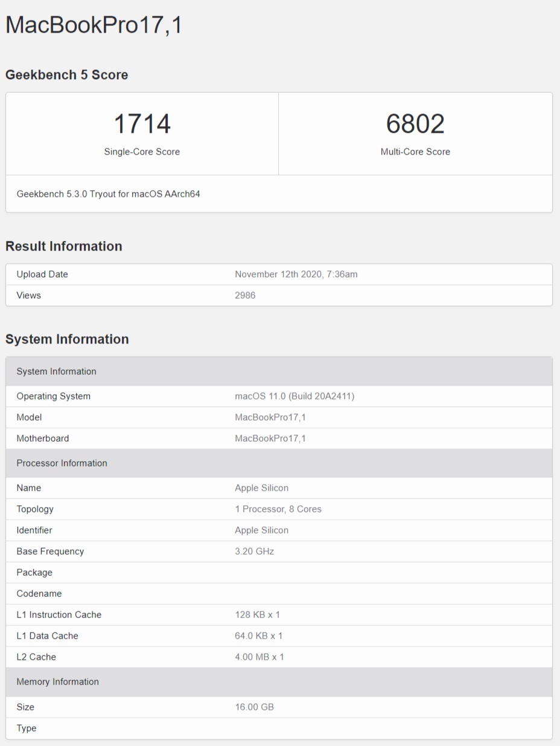This screenshot has width=560, height=746.
Task: Select the Geekbench 5 Score heading
Action: point(66,75)
